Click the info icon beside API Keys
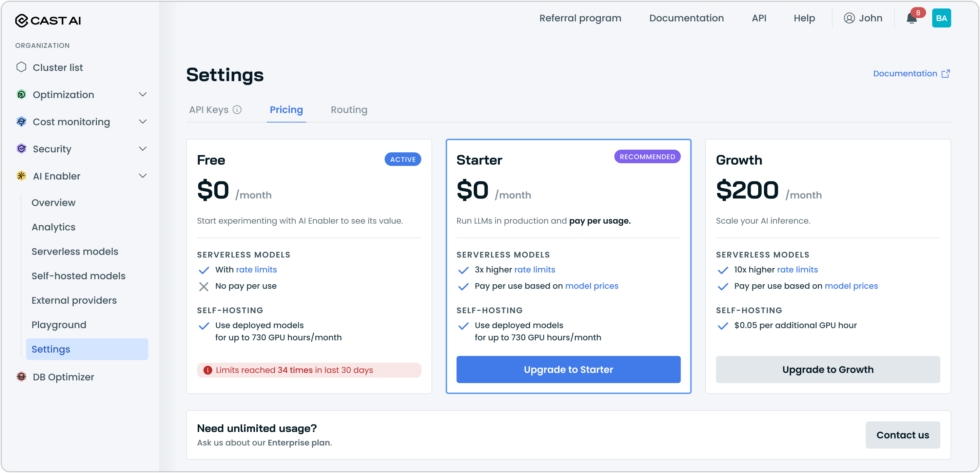The height and width of the screenshot is (473, 980). 237,110
